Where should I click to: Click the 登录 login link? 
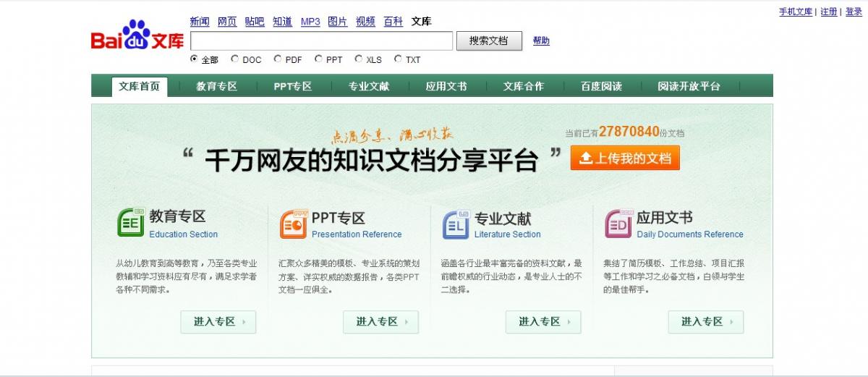[x=854, y=12]
